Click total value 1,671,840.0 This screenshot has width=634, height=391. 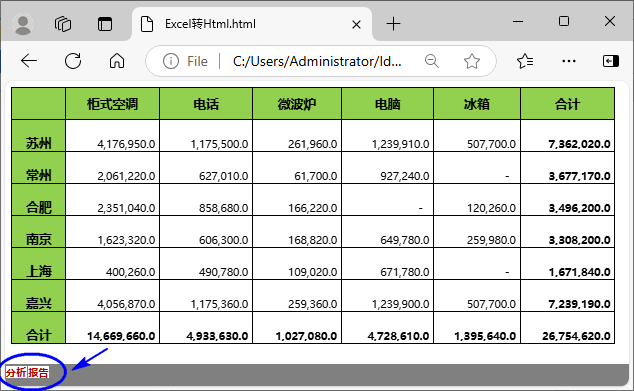tap(579, 272)
